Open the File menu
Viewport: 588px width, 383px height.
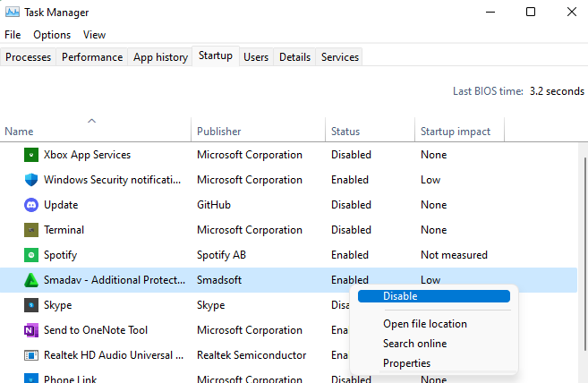pos(13,35)
